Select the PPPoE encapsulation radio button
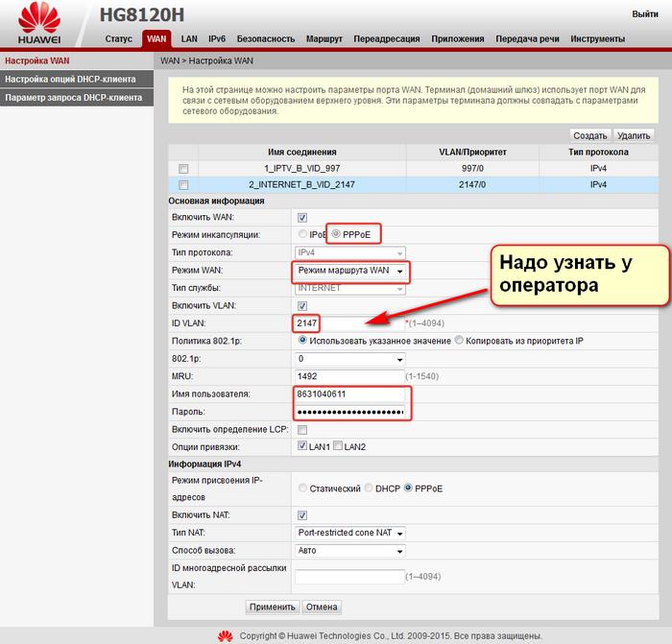 pos(336,234)
